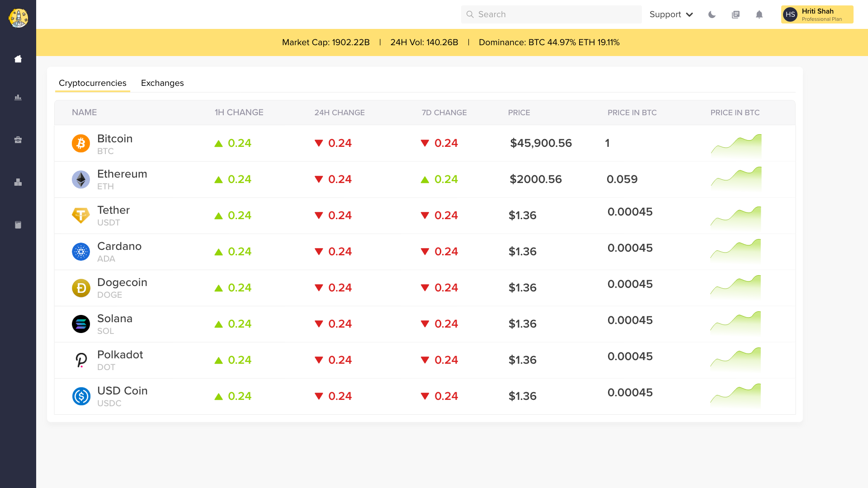Open the bar chart sidebar icon
The height and width of the screenshot is (488, 868).
pyautogui.click(x=18, y=98)
